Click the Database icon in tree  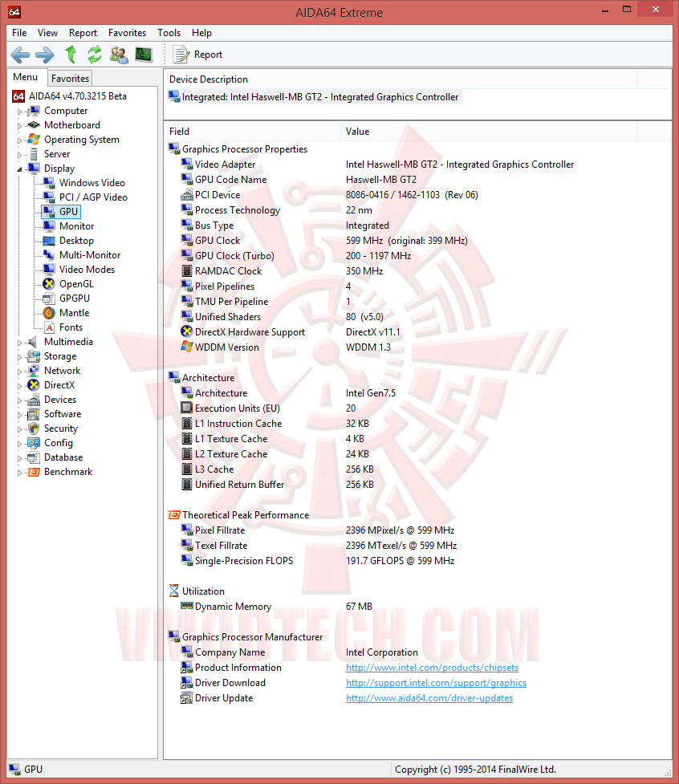click(x=34, y=457)
